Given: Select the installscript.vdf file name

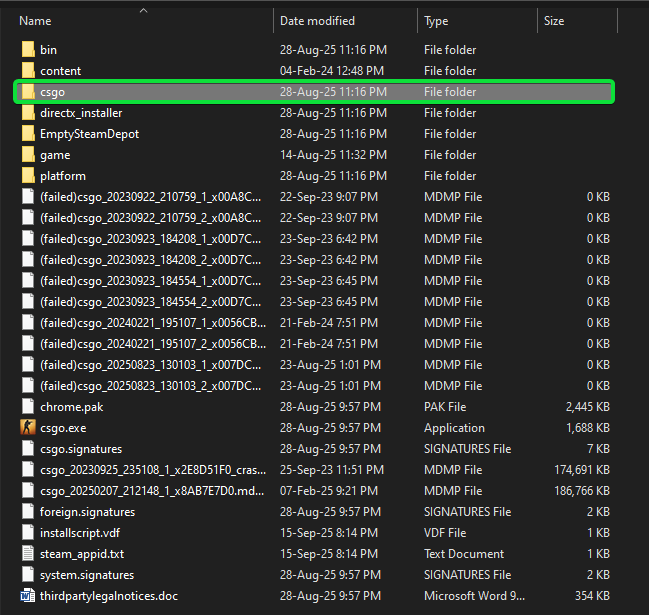Looking at the screenshot, I should point(80,533).
